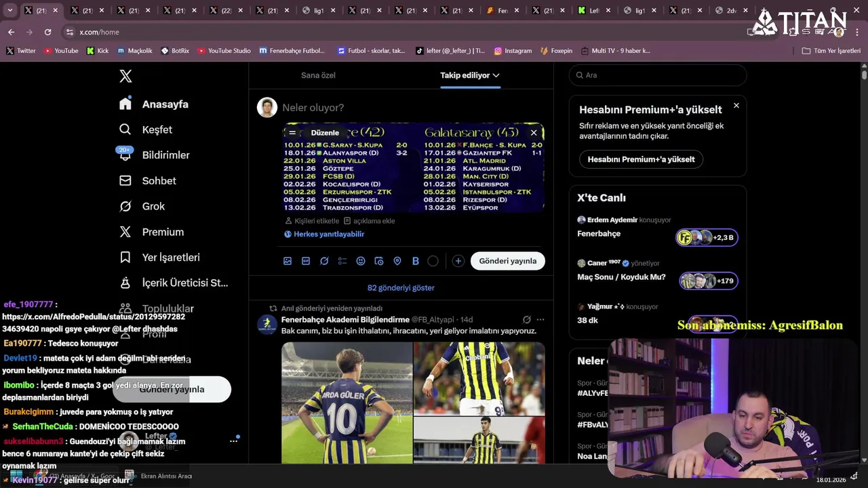Click the Grok icon on the Fenerbahçe Akademi post
Image resolution: width=868 pixels, height=488 pixels.
point(526,320)
